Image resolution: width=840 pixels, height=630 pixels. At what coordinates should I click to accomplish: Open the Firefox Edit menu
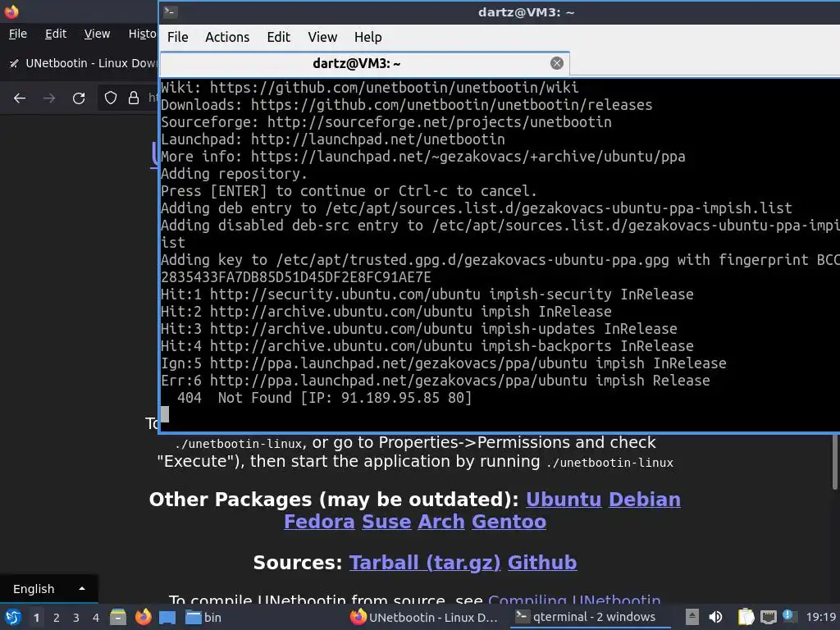[x=56, y=34]
